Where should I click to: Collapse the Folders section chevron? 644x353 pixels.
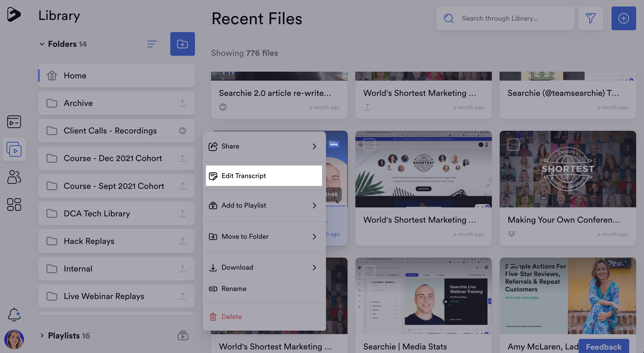click(42, 44)
